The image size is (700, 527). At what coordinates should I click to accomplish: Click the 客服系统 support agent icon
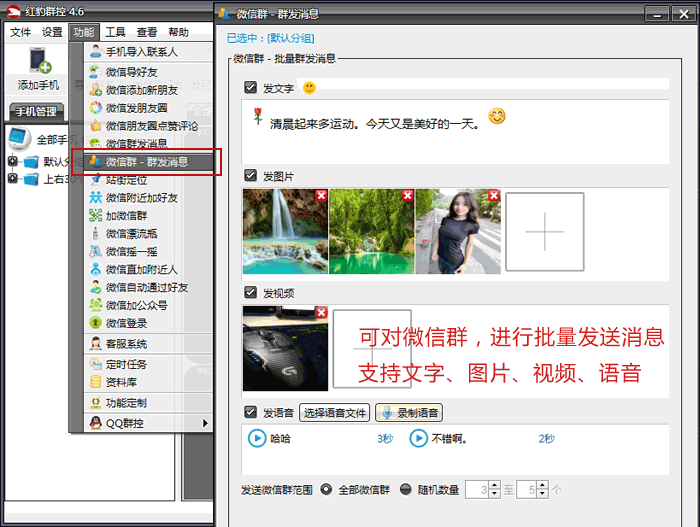96,343
